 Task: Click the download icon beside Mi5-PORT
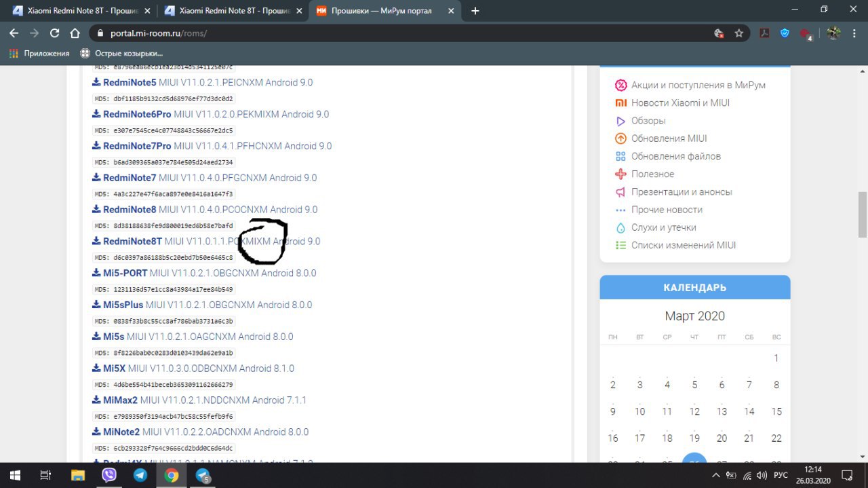coord(96,273)
